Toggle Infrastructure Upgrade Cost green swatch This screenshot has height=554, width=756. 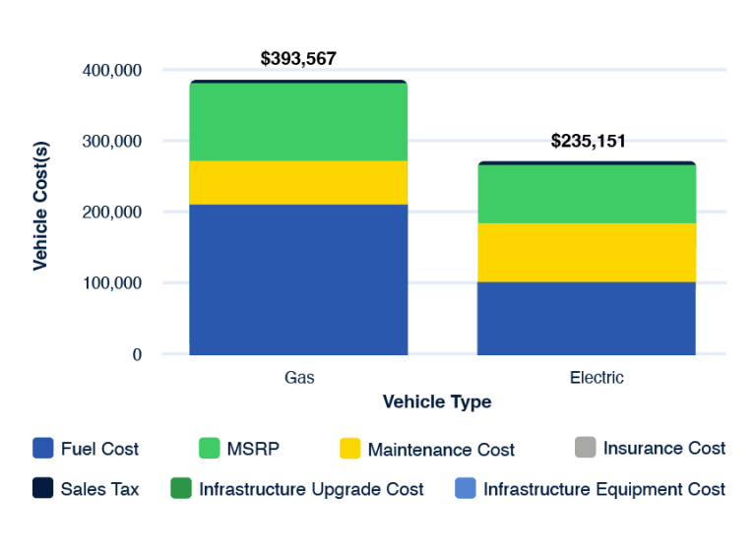(x=181, y=488)
